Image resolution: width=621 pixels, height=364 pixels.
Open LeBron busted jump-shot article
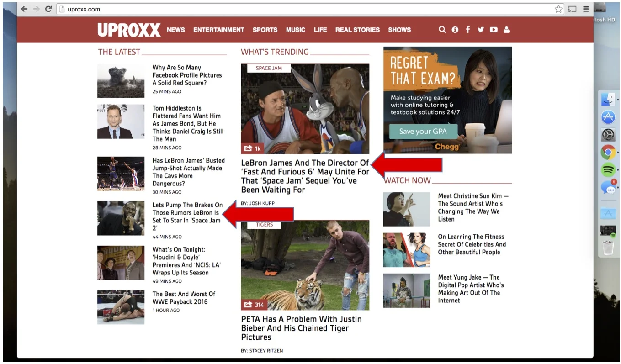[189, 172]
